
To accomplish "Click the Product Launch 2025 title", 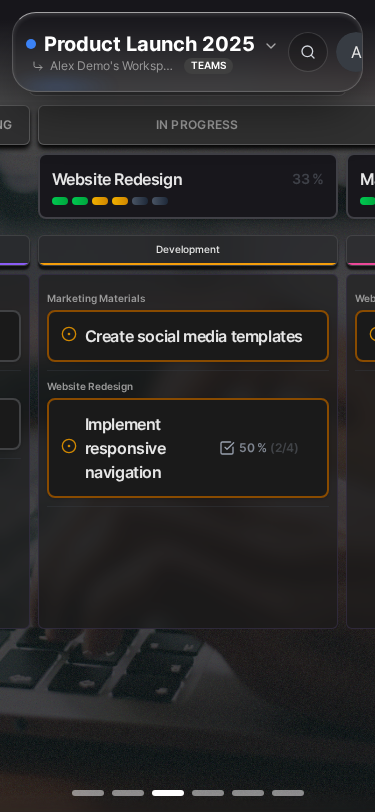I will pos(149,45).
